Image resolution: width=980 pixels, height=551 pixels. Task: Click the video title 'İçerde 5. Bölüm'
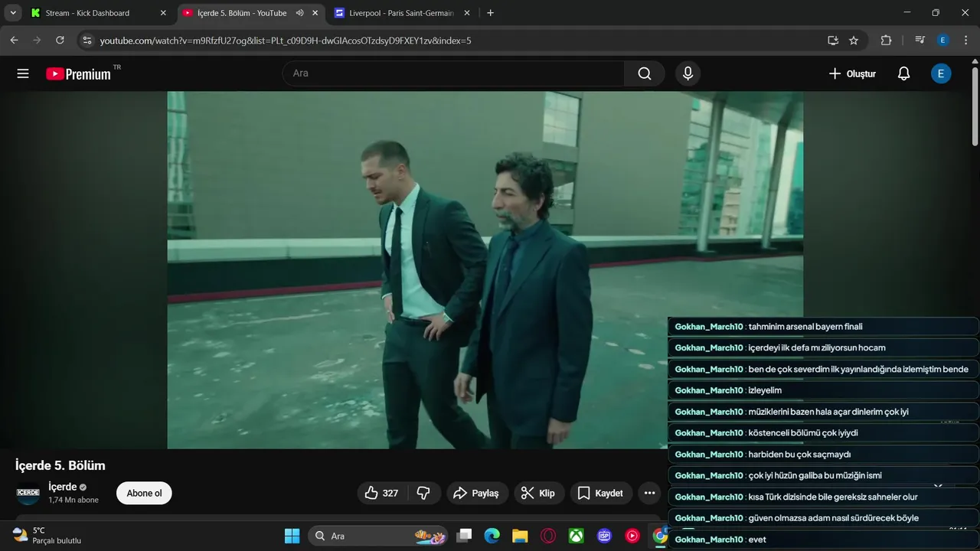pos(60,465)
